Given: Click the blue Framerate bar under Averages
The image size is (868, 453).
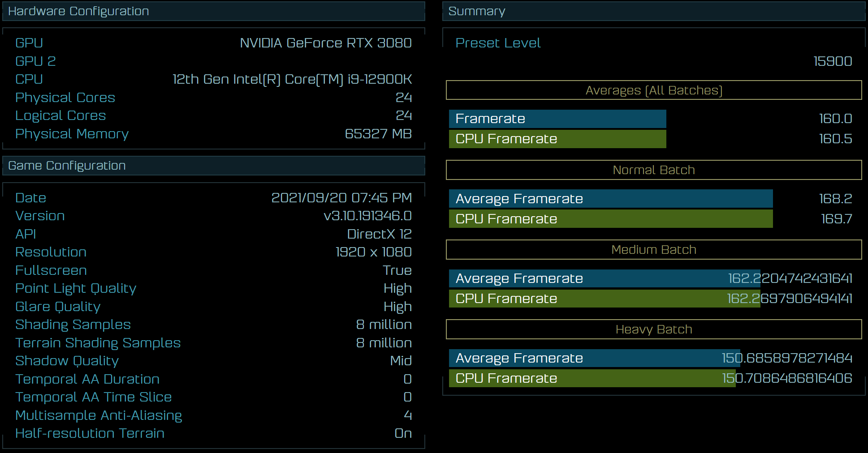Looking at the screenshot, I should pyautogui.click(x=557, y=119).
